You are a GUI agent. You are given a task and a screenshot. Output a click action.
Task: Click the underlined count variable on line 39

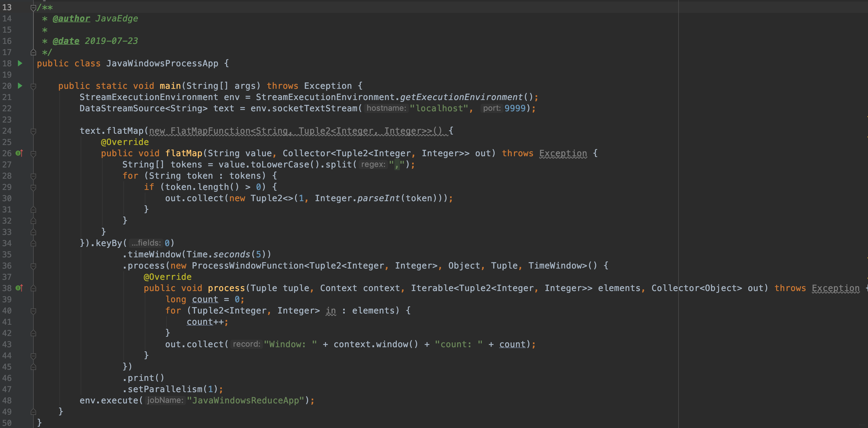(205, 300)
